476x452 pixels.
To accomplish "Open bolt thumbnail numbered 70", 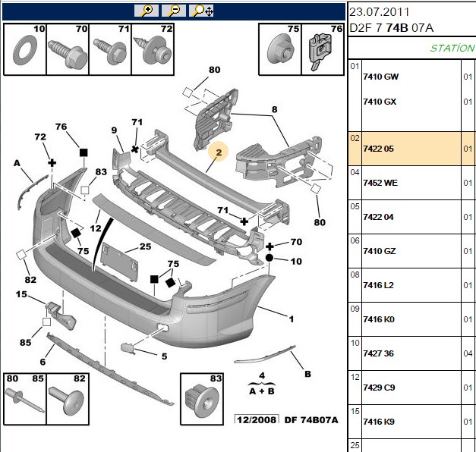I will 68,49.
